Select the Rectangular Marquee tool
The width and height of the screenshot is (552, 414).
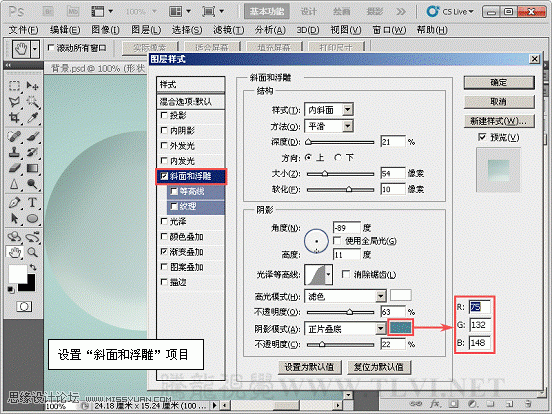pos(14,86)
